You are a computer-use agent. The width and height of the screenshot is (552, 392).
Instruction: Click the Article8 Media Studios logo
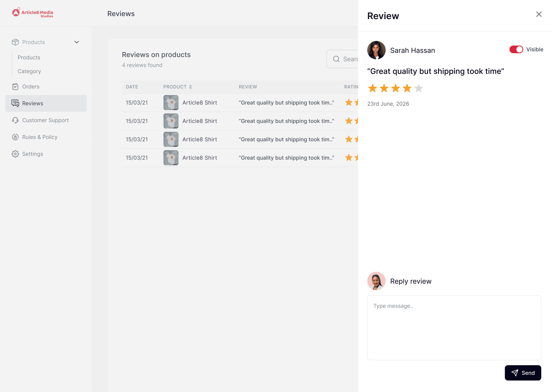(x=33, y=13)
